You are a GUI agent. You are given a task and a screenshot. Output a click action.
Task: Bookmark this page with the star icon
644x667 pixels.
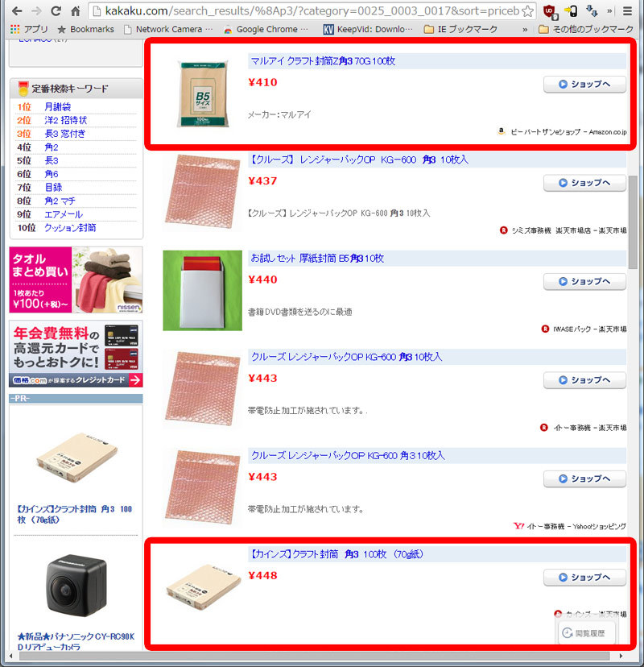pos(527,11)
